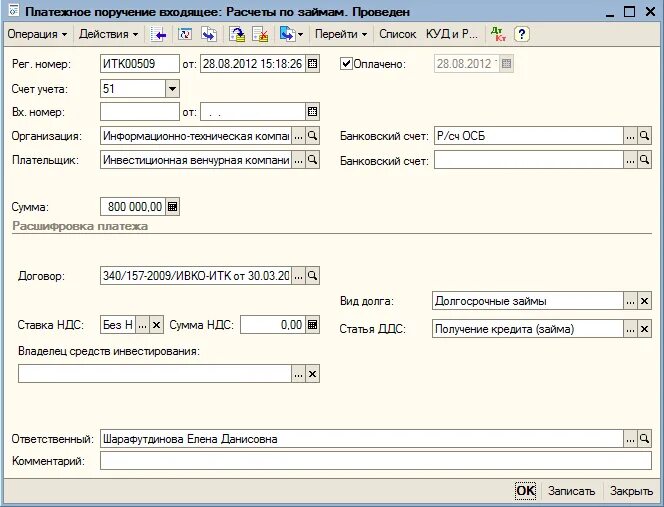The height and width of the screenshot is (507, 664).
Task: Choose Ответственный via ellipsis button
Action: click(631, 439)
